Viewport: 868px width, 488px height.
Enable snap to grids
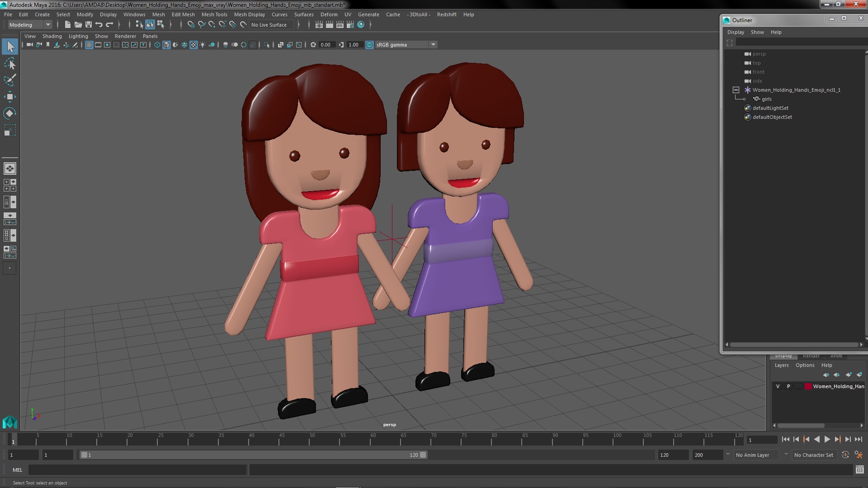191,25
